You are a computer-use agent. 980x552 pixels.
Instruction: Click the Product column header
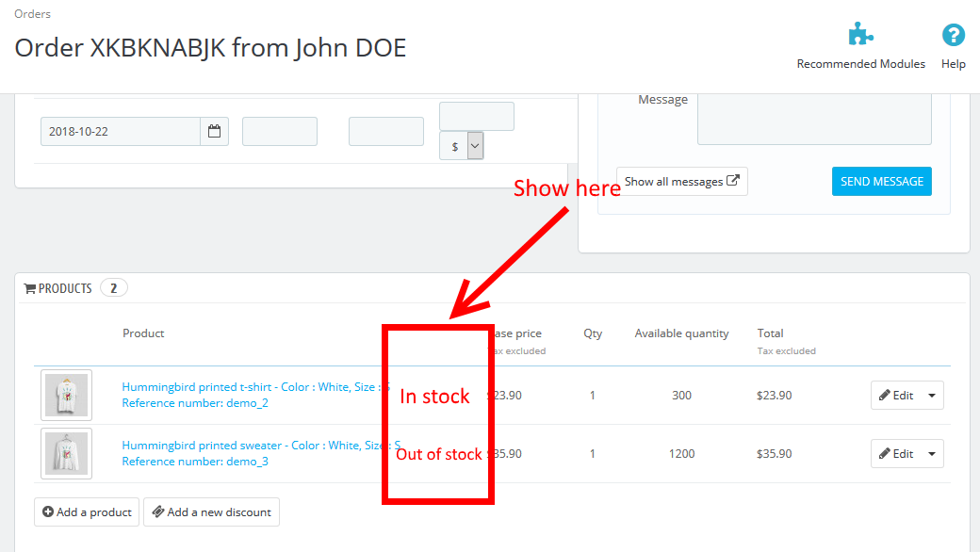point(143,333)
